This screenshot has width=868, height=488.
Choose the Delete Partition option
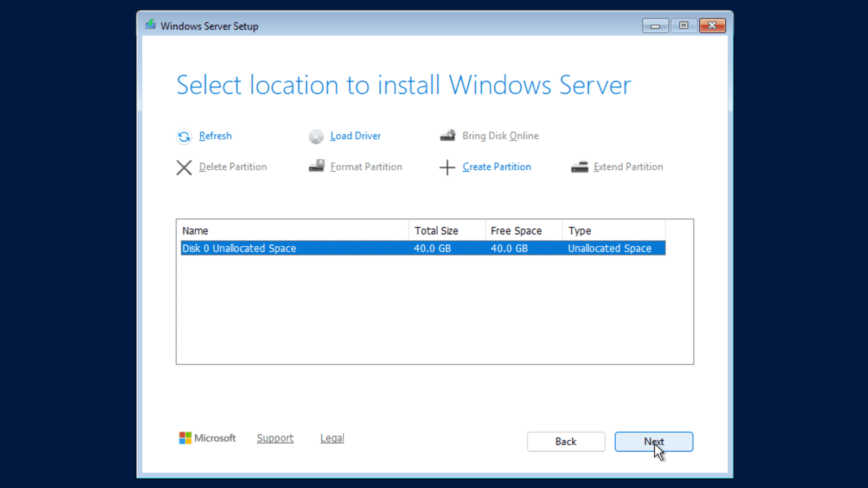click(x=233, y=166)
